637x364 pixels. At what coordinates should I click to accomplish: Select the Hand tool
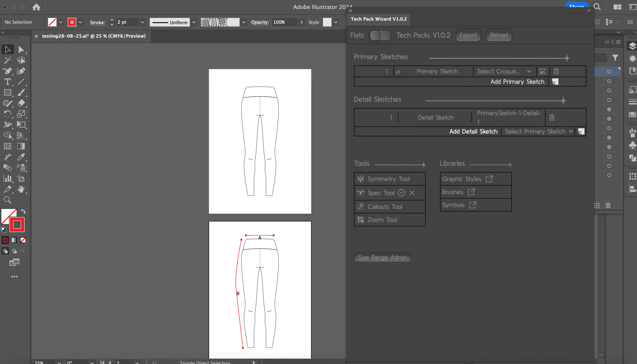[x=21, y=189]
